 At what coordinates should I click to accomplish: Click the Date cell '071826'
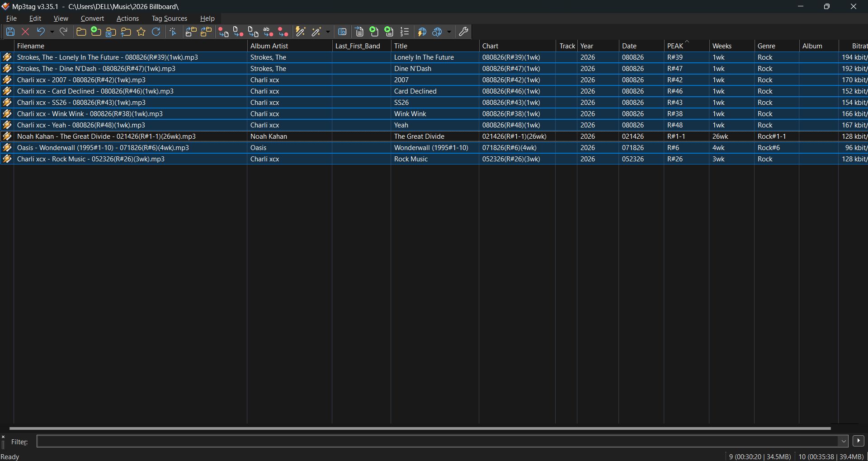tap(633, 148)
